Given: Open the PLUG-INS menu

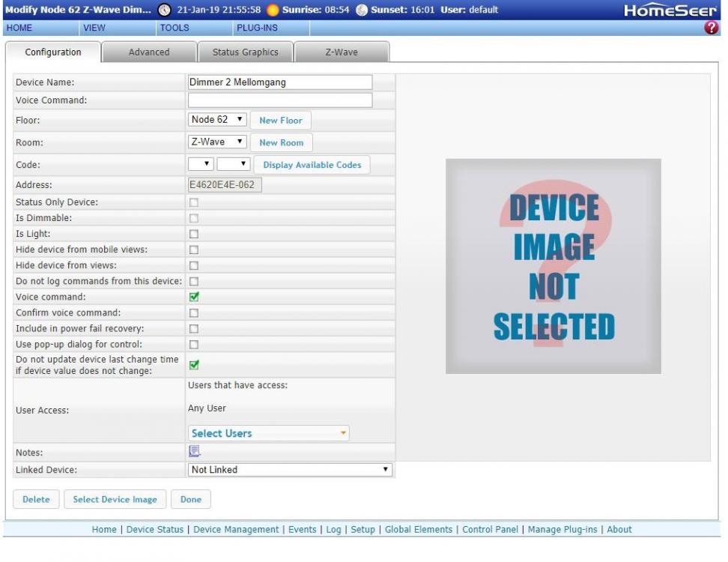Looking at the screenshot, I should pos(257,28).
